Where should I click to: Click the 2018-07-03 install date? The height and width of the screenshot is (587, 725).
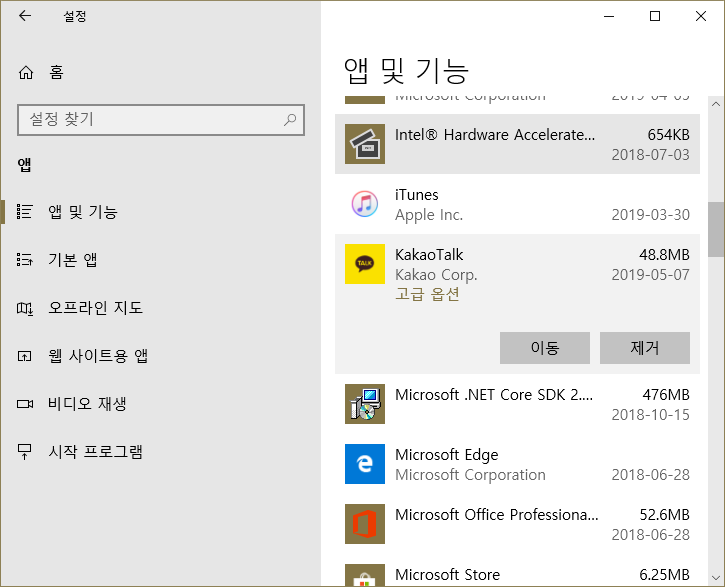pyautogui.click(x=651, y=155)
